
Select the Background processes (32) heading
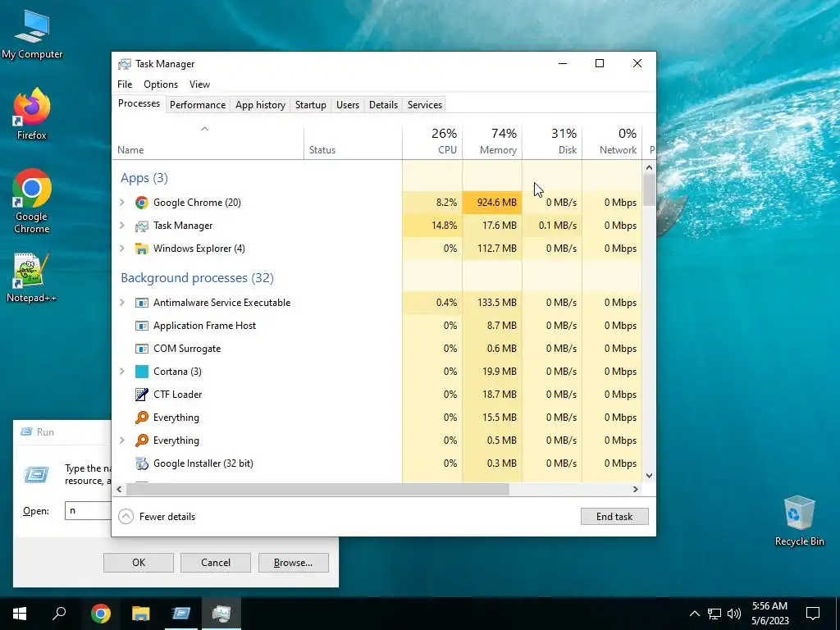coord(197,278)
